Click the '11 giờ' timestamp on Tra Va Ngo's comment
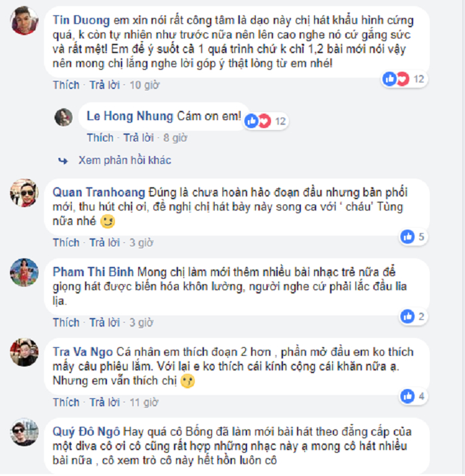Screen dimensions: 465x476 (144, 402)
